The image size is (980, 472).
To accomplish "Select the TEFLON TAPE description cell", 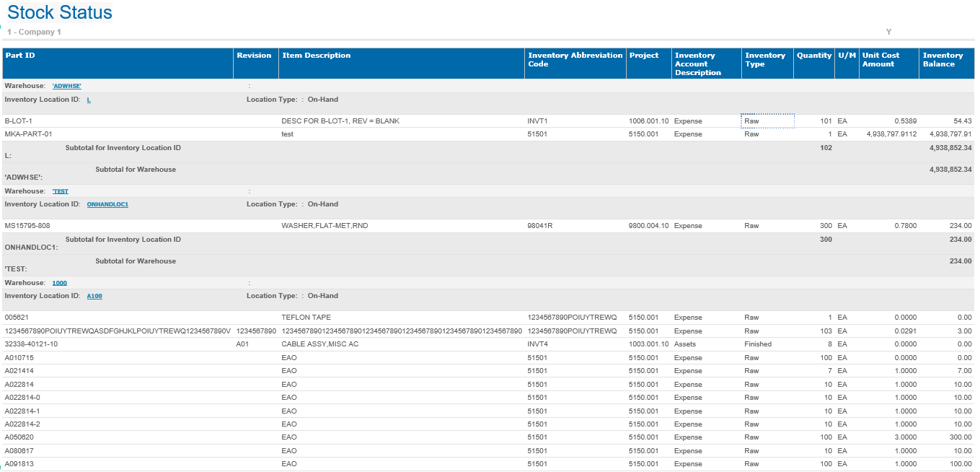I will [x=306, y=318].
